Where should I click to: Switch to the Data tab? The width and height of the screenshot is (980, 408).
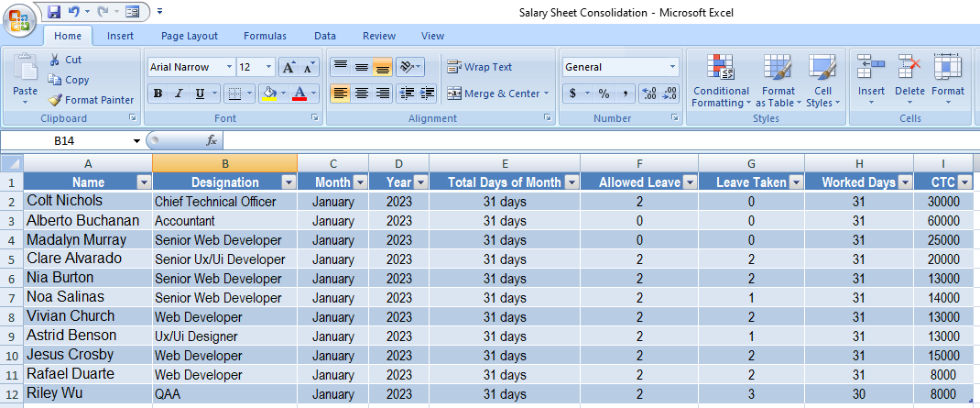click(325, 37)
